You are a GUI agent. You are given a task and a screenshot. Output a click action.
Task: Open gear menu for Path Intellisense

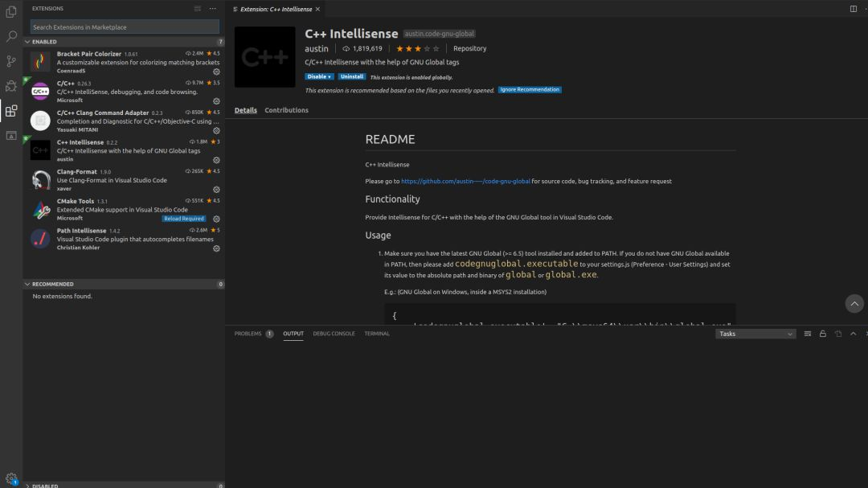(216, 248)
